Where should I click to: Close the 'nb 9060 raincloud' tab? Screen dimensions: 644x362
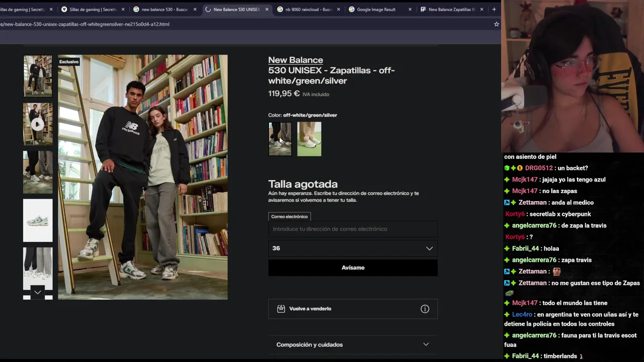click(338, 9)
